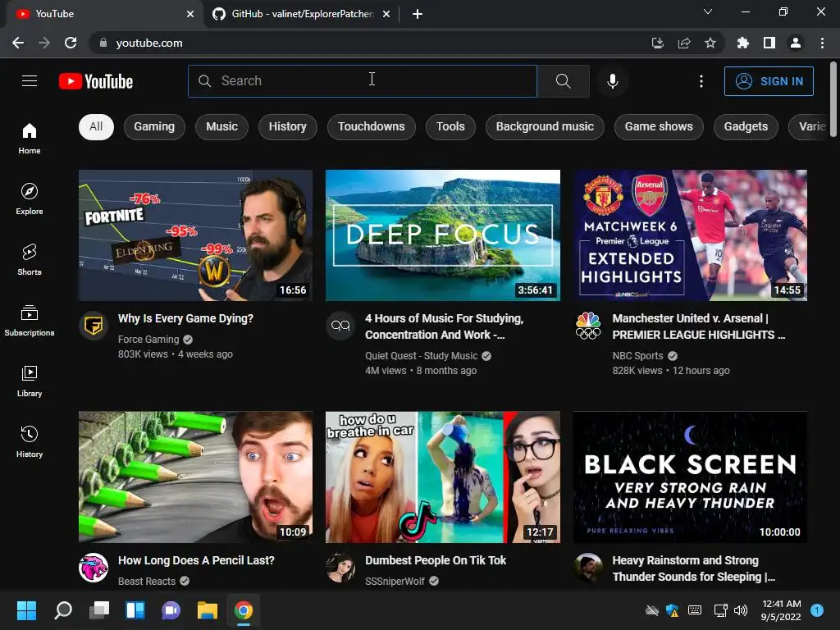Select the History filter chip

point(288,127)
